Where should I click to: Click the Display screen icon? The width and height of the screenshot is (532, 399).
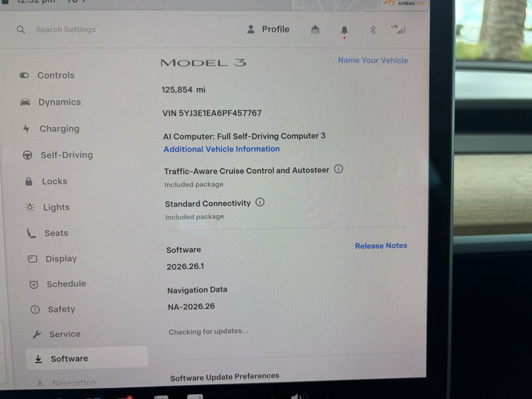coord(32,259)
